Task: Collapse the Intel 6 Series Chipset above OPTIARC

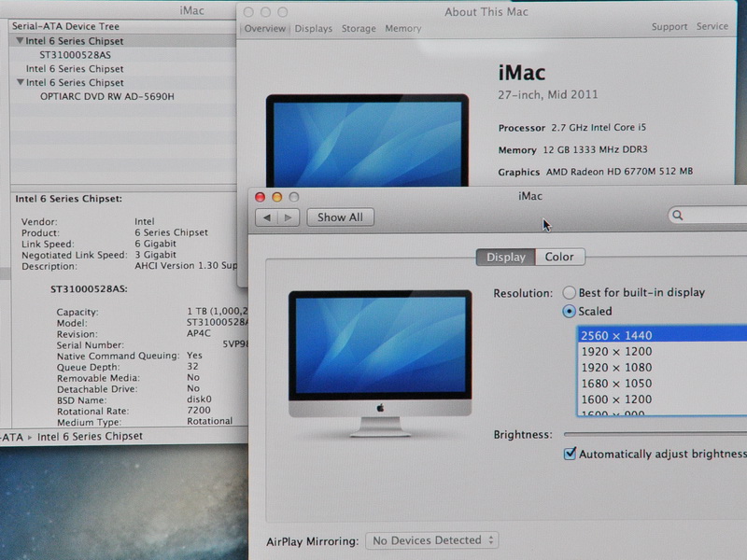Action: pyautogui.click(x=20, y=82)
